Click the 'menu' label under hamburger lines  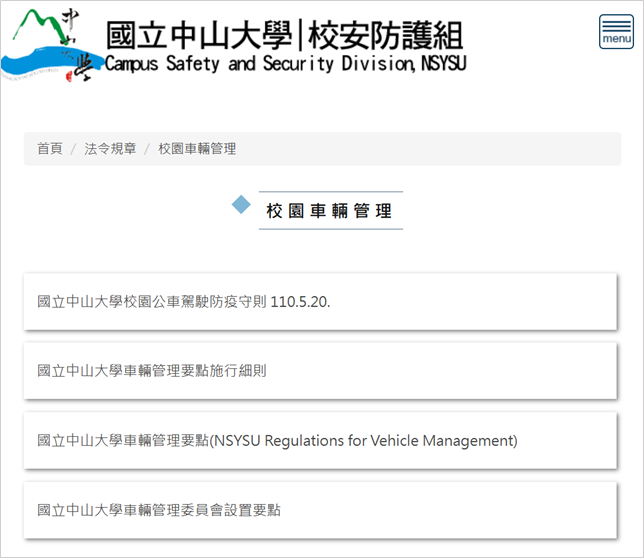616,40
